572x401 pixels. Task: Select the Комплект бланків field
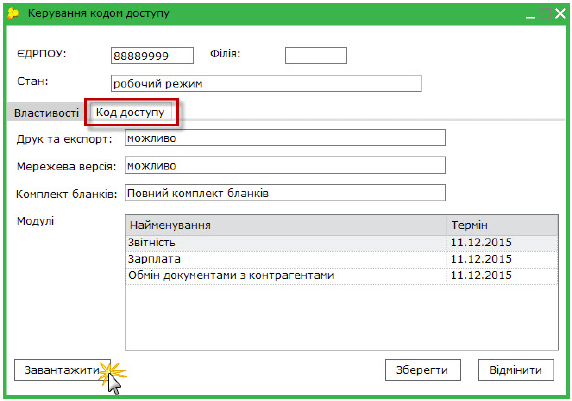pyautogui.click(x=285, y=193)
